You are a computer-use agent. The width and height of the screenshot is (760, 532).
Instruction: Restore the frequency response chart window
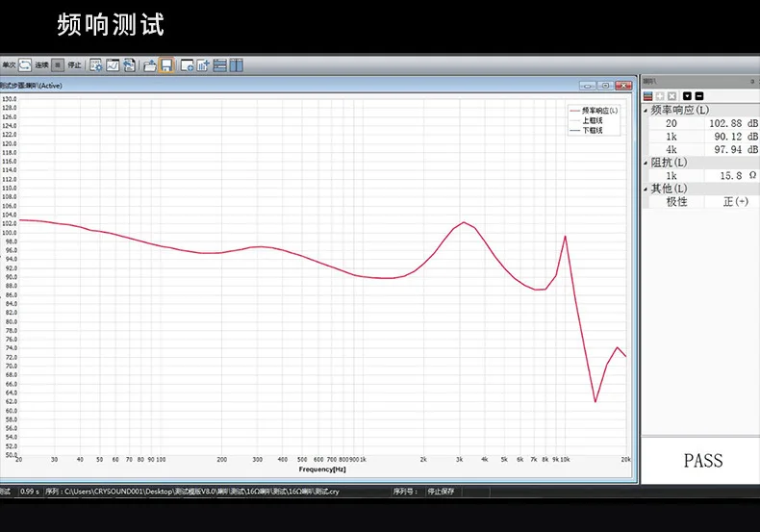pyautogui.click(x=605, y=86)
